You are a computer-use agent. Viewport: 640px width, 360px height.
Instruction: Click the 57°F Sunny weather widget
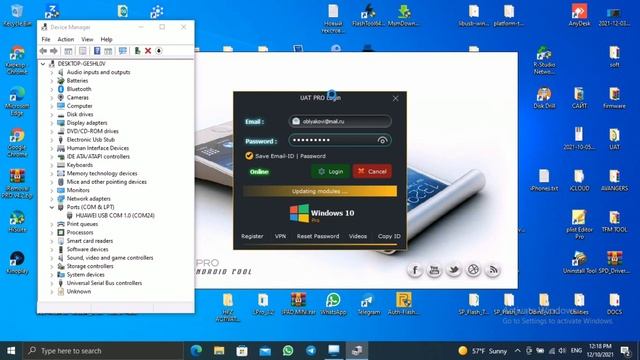[x=482, y=351]
